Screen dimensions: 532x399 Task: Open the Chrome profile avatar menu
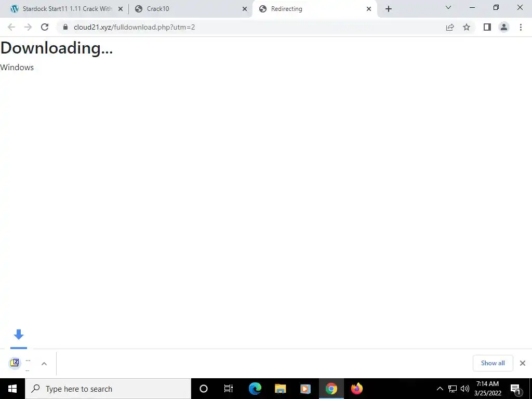(504, 27)
